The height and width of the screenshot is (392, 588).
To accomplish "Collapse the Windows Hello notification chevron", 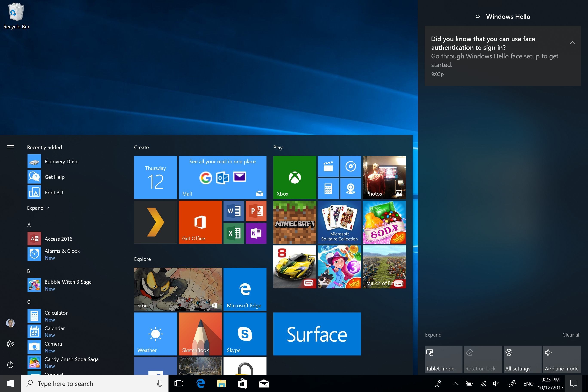I will [x=572, y=43].
